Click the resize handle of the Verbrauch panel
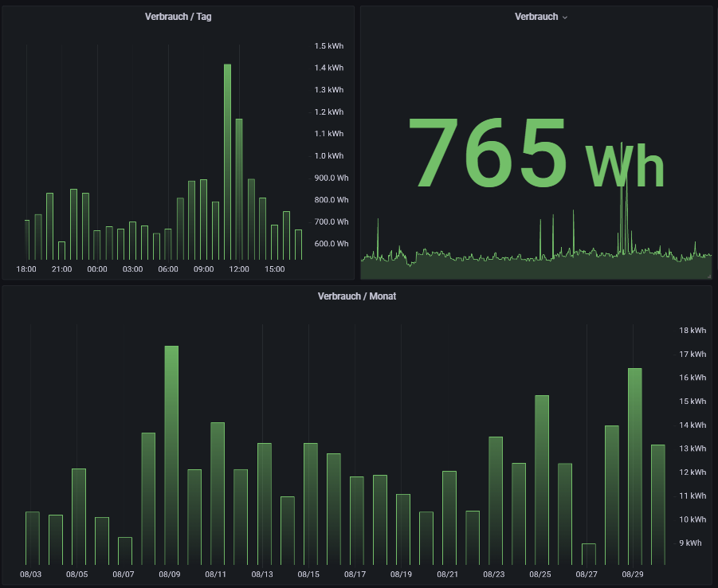This screenshot has width=718, height=588. tap(708, 276)
